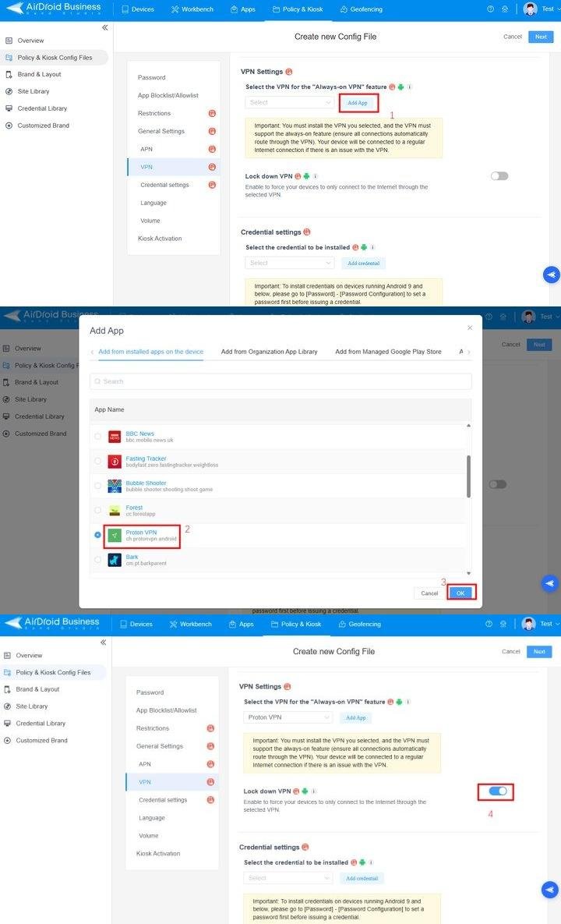Open settings gear in top screenshot header

(504, 9)
